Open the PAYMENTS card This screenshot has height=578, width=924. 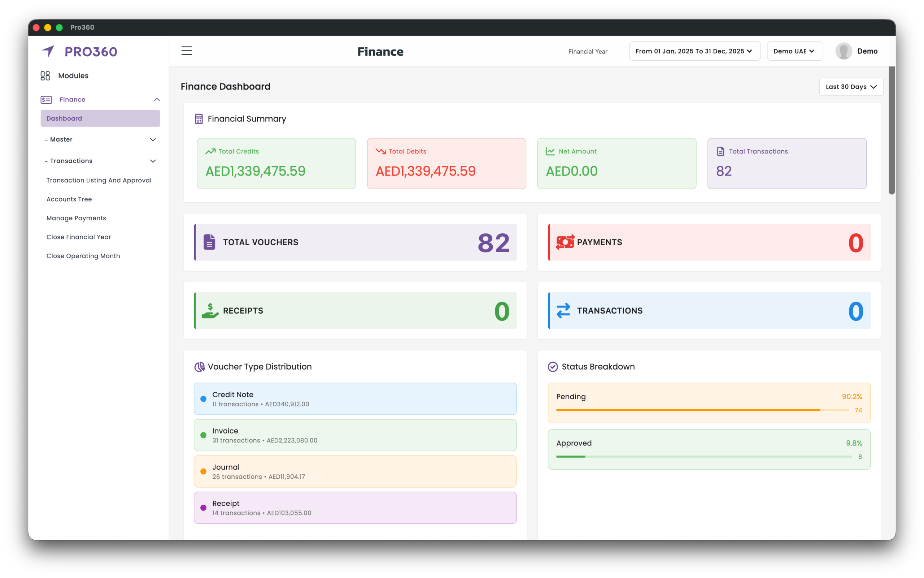coord(709,242)
